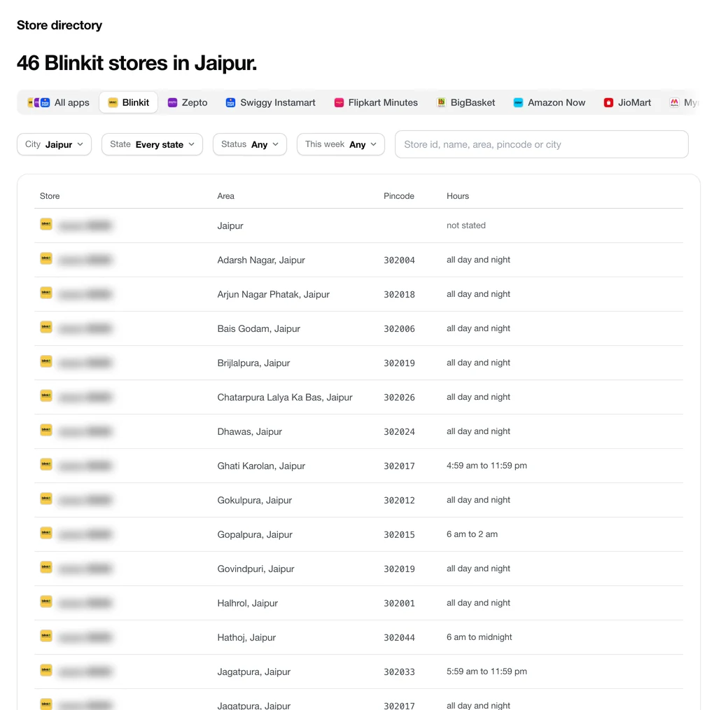Click the Blinkit icon in the 302033 Jagatpura row
Image resolution: width=728 pixels, height=710 pixels.
point(46,671)
